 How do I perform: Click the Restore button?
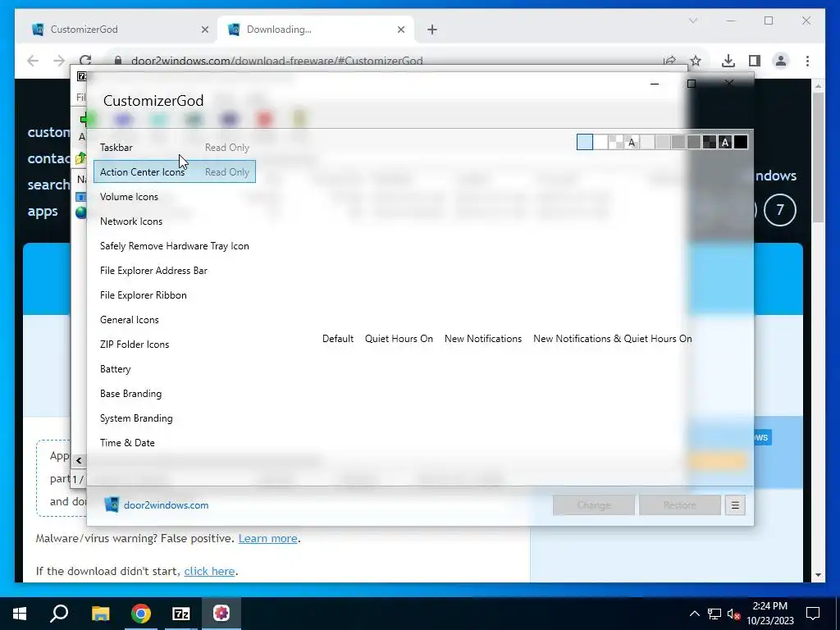tap(680, 505)
